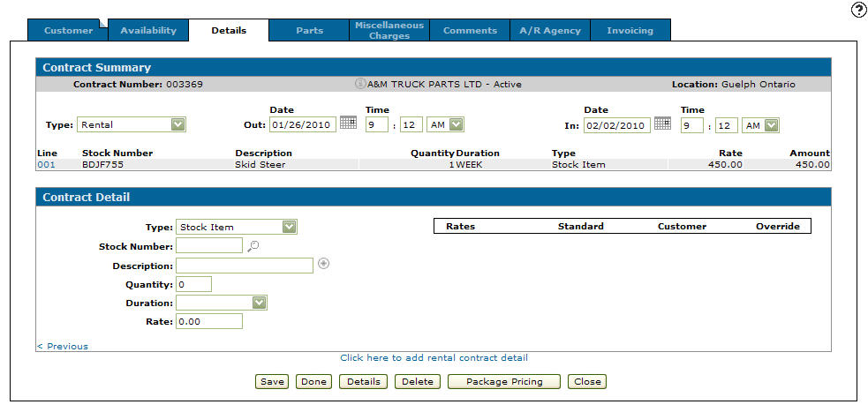Switch to the Customer tab
The width and height of the screenshot is (868, 412).
coord(68,30)
